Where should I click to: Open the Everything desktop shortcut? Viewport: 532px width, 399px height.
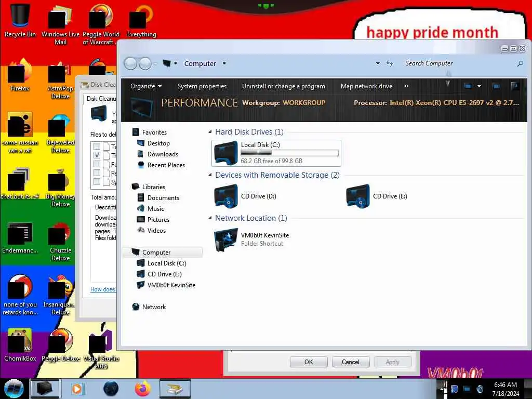click(141, 20)
